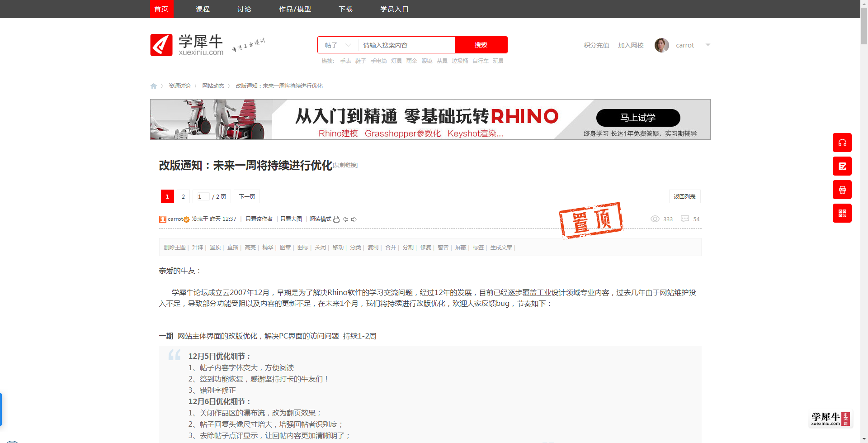
Task: Click the 复制链接 link after title
Action: [345, 165]
